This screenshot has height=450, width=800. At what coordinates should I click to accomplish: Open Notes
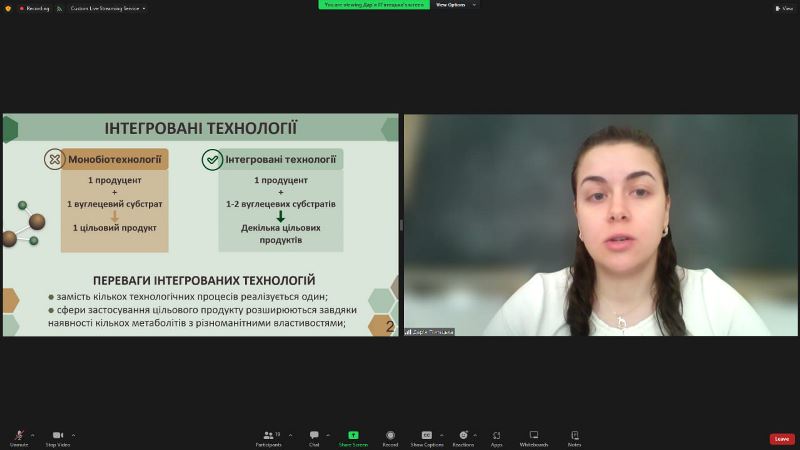(574, 438)
